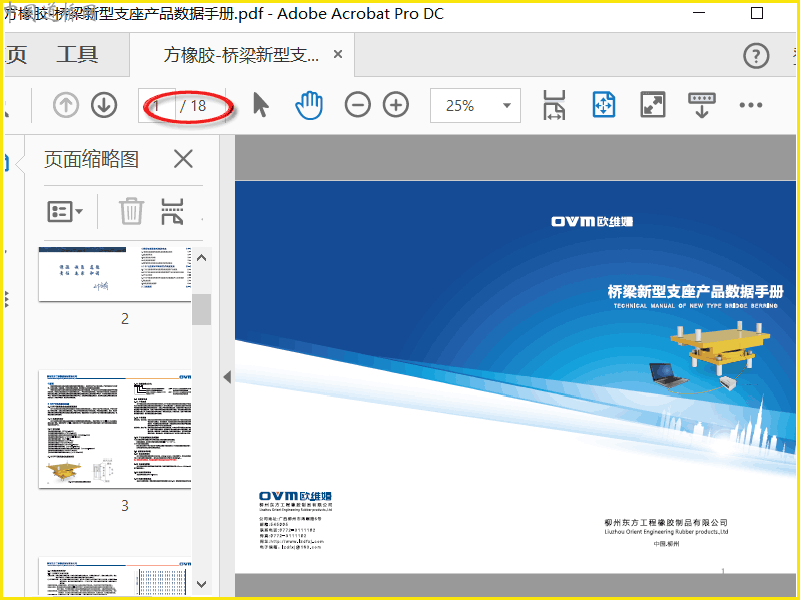Screen dimensions: 800x600
Task: Click the OVM 欧维姆 logo at page top
Action: (x=592, y=221)
